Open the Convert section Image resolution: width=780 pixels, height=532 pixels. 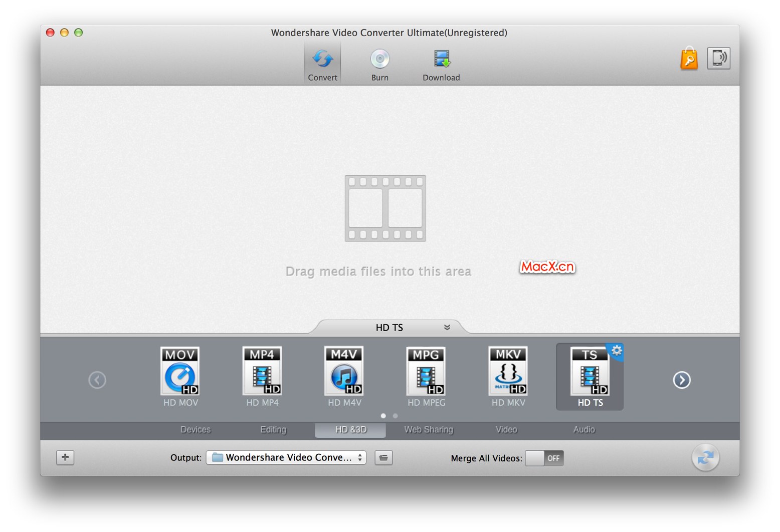coord(322,64)
